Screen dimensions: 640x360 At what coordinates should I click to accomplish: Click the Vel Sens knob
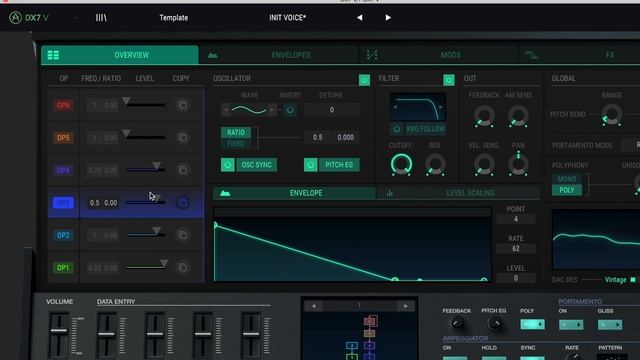[x=484, y=164]
